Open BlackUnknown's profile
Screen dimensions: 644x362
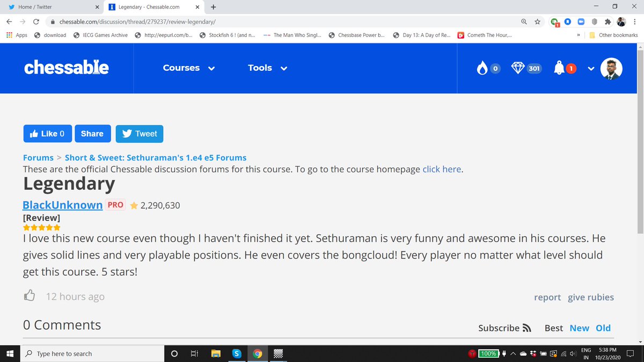coord(62,205)
